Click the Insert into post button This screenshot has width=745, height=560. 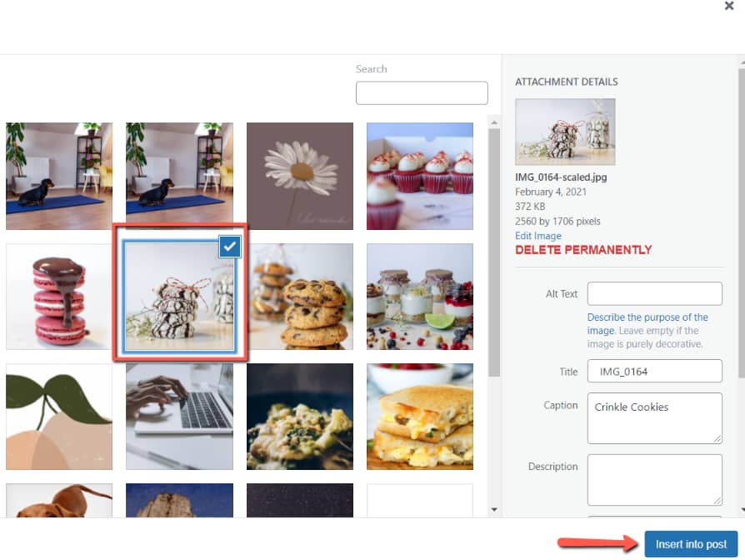click(691, 544)
